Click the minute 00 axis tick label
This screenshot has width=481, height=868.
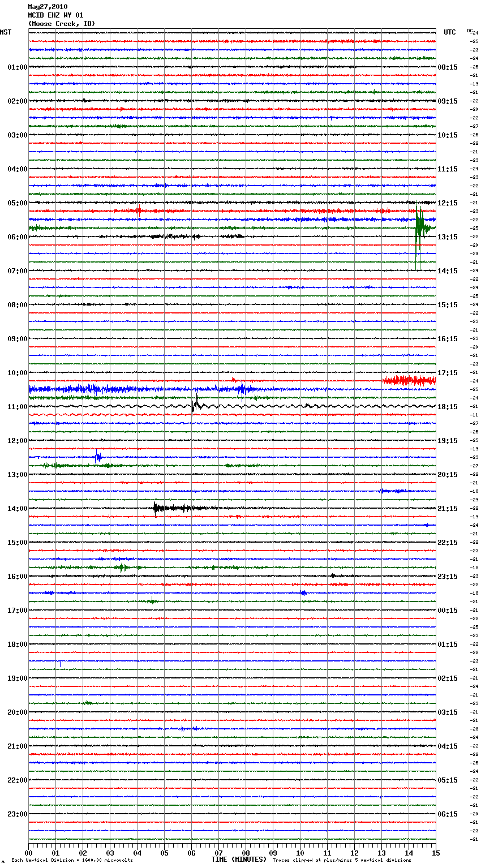pos(28,853)
